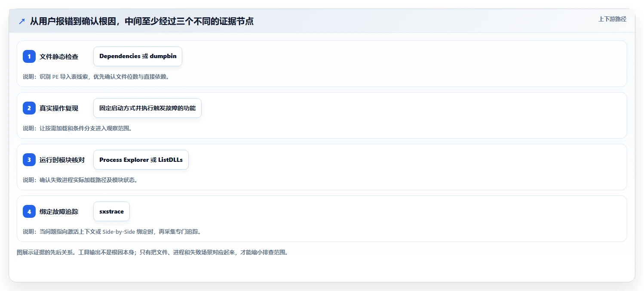Click the arrow icon beside the heading
Viewport: 644px width, 291px height.
[21, 21]
